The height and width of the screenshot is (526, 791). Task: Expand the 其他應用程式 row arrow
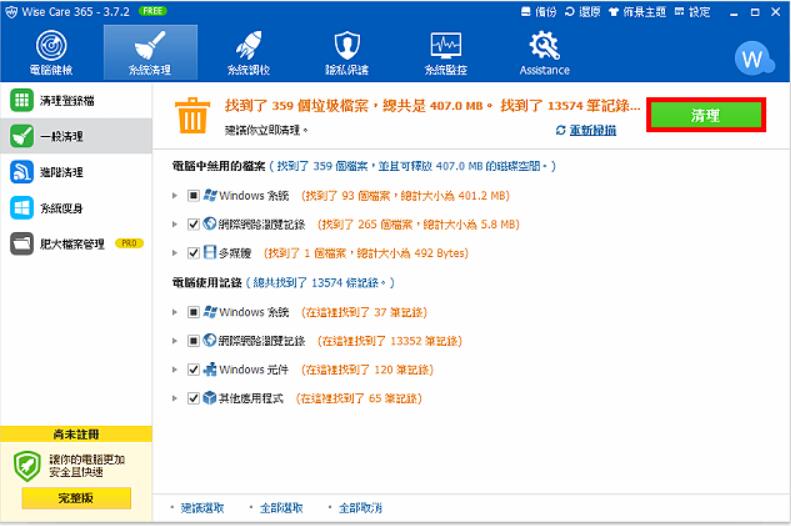click(x=175, y=398)
